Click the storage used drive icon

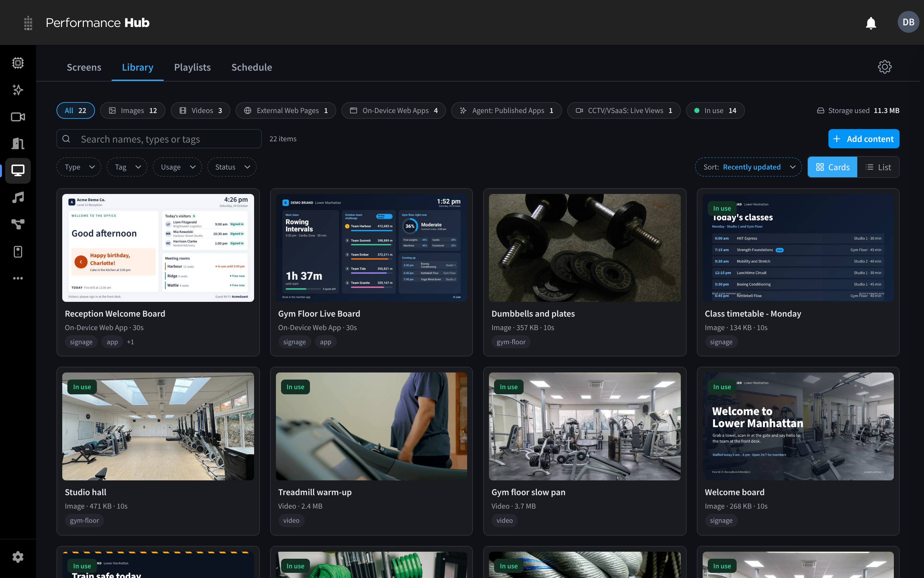[820, 110]
